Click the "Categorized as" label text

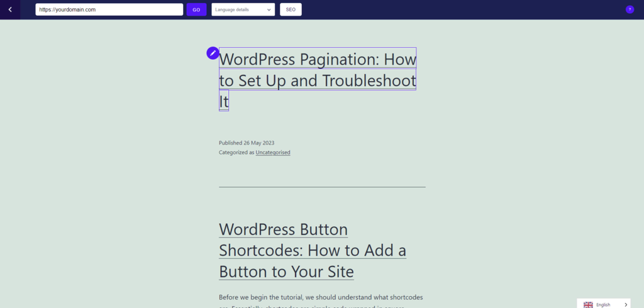[236, 152]
